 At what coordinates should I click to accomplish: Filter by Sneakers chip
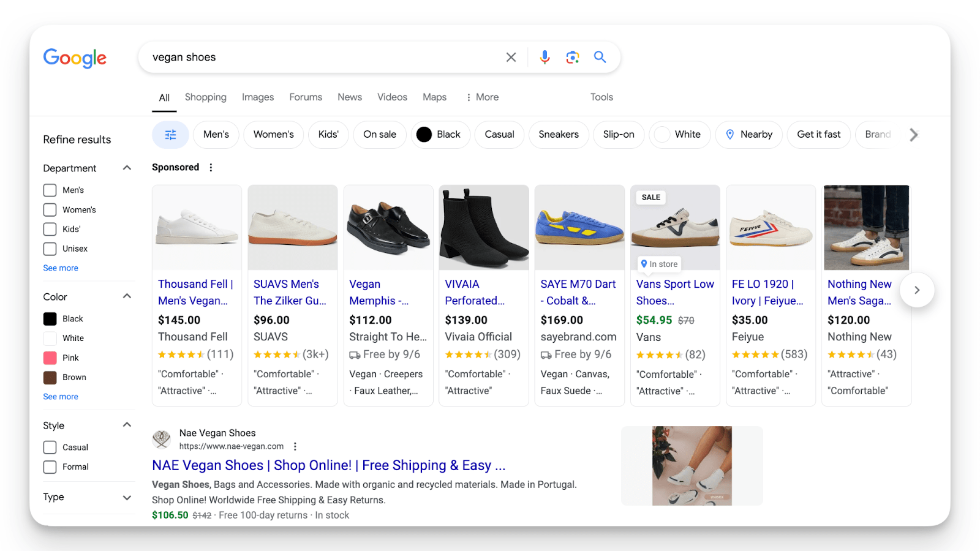click(x=559, y=135)
